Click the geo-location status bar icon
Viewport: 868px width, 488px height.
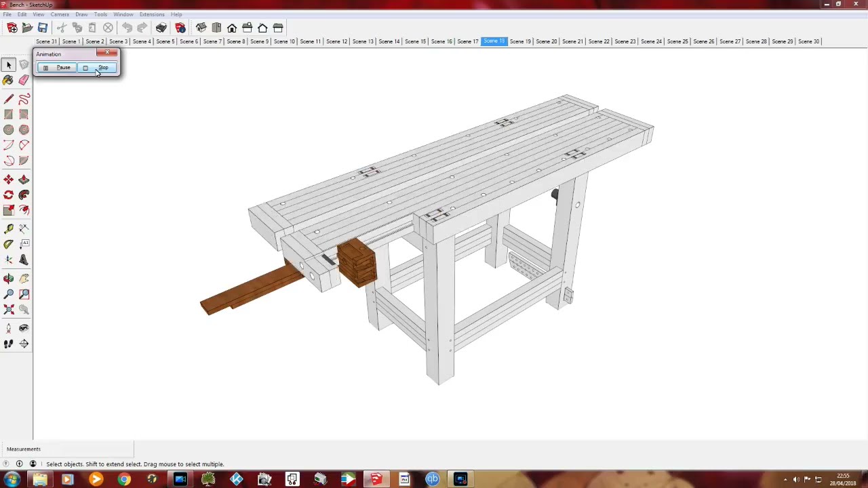coord(7,464)
